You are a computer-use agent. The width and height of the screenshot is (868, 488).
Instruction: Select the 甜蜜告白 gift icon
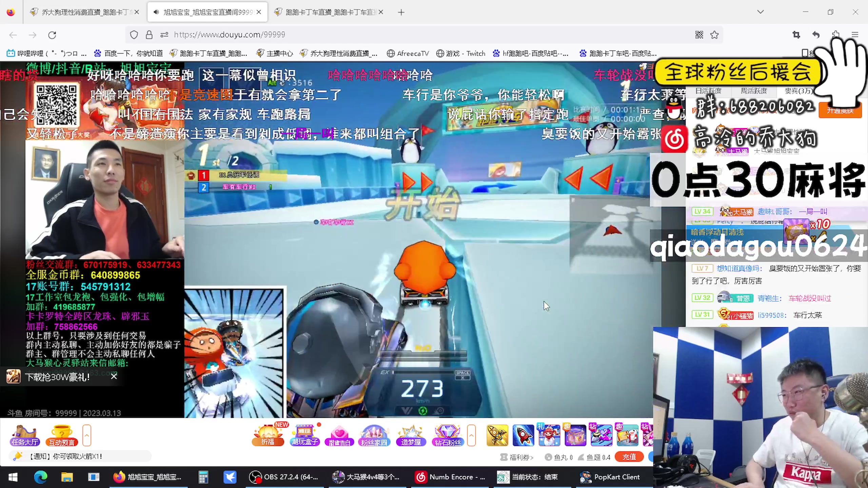pos(339,435)
